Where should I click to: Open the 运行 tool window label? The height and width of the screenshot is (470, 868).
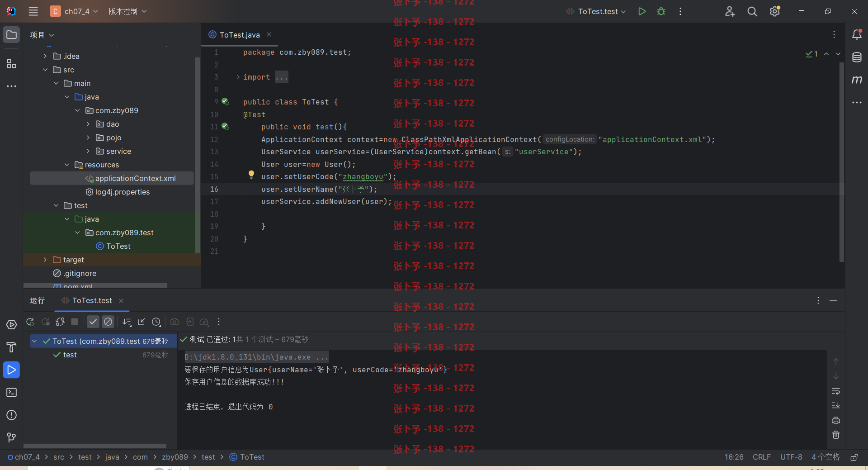click(x=38, y=300)
